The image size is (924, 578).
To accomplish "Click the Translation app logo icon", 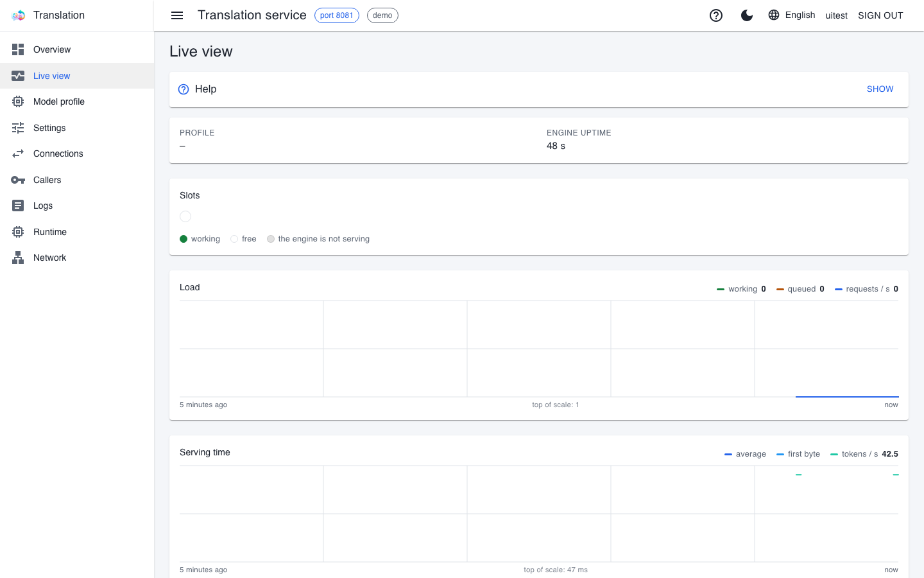I will 18,15.
